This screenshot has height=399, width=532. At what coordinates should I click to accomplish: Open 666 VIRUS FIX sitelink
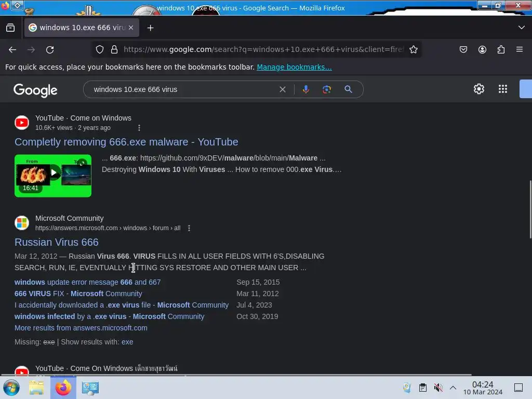(78, 294)
